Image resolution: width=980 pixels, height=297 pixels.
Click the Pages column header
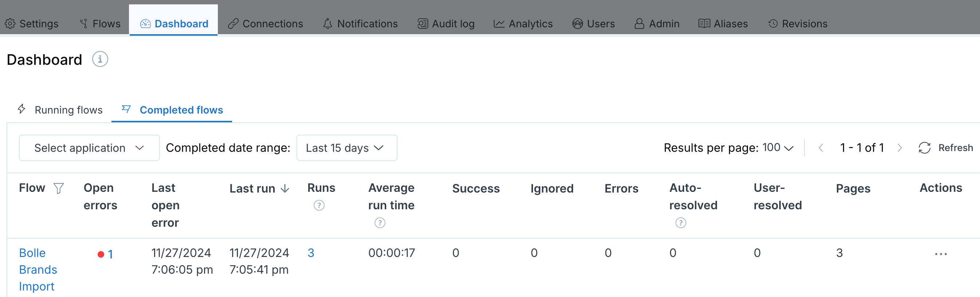point(853,189)
